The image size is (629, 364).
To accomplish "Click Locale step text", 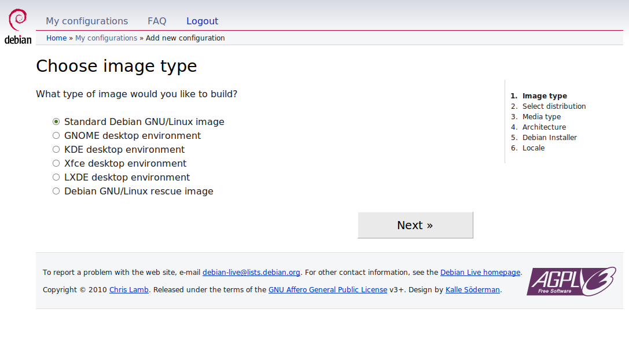I will tap(534, 148).
